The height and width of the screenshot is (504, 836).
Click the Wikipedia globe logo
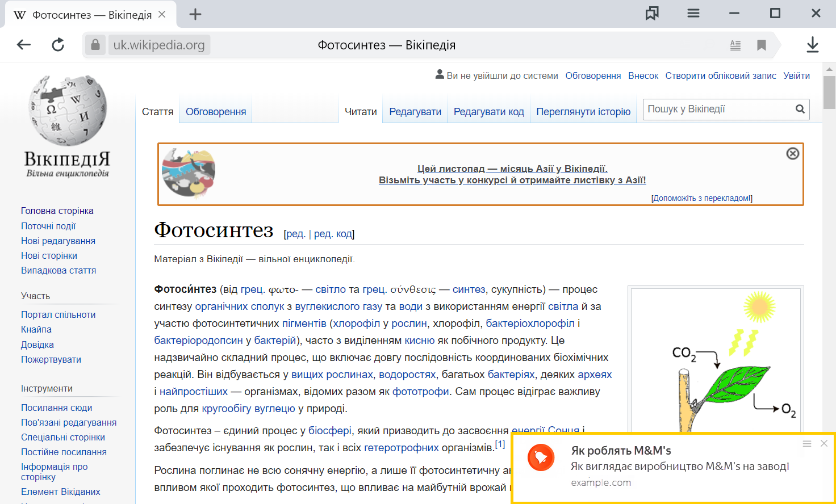tap(68, 110)
